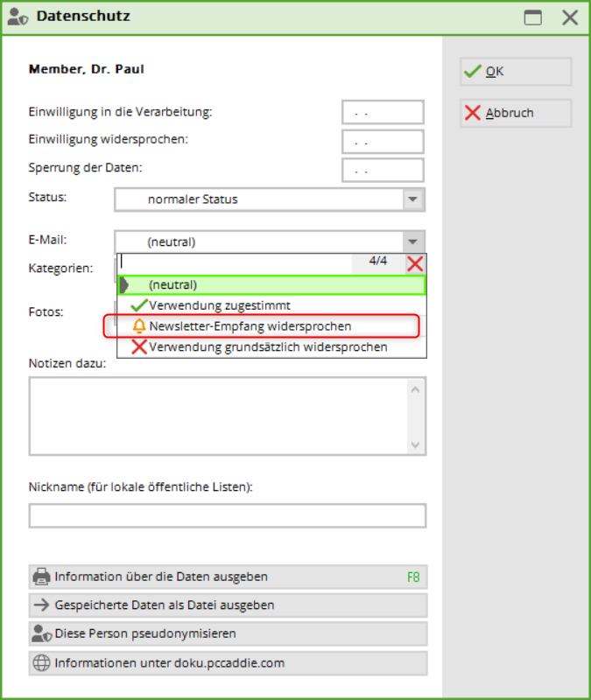Click the red X on Abbruch
The image size is (591, 700).
pos(473,113)
